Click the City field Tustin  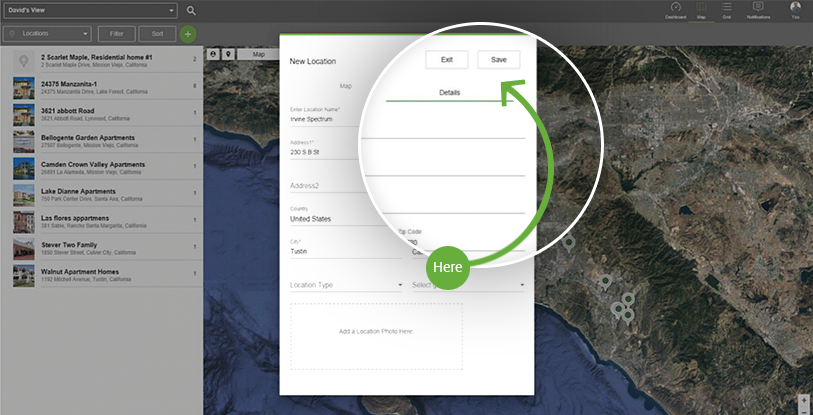click(346, 248)
